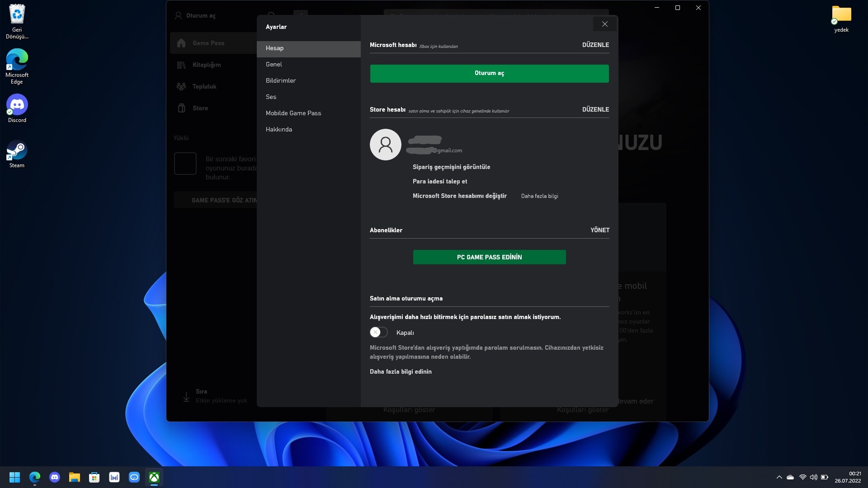Click Oturum aç profile in top-left
This screenshot has width=868, height=488.
click(x=195, y=15)
